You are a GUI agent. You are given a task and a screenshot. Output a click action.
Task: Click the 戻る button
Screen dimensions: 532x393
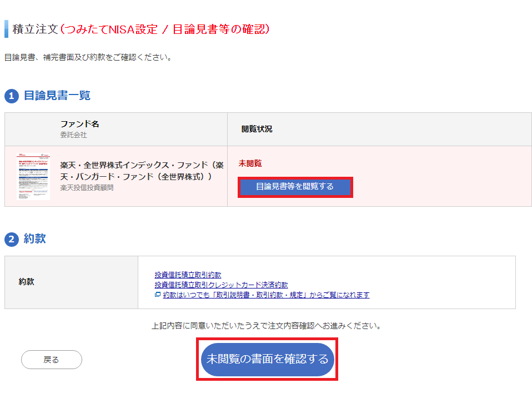[52, 360]
